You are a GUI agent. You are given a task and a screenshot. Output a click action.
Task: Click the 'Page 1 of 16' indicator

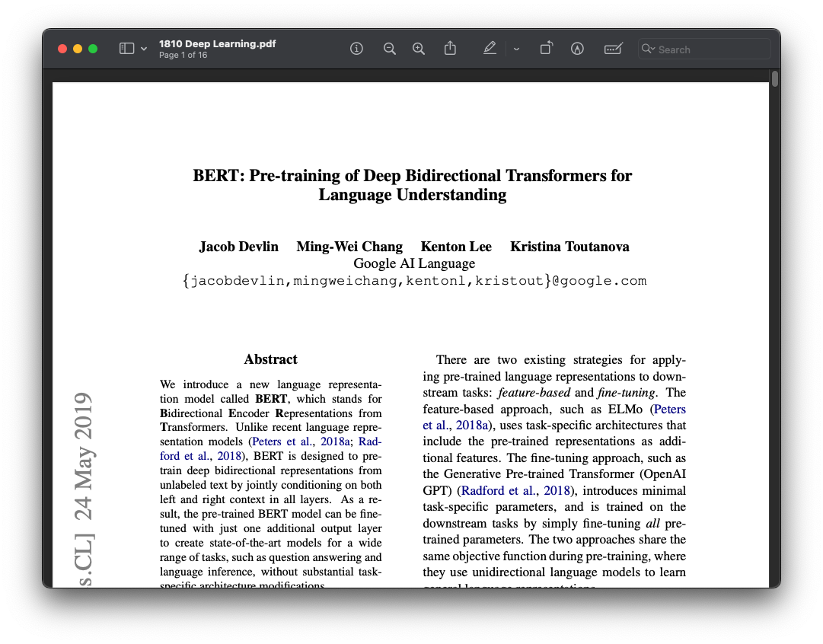183,55
